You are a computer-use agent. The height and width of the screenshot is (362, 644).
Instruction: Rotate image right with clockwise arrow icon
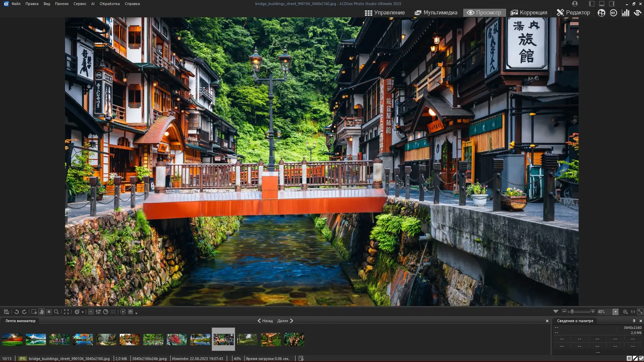click(24, 312)
